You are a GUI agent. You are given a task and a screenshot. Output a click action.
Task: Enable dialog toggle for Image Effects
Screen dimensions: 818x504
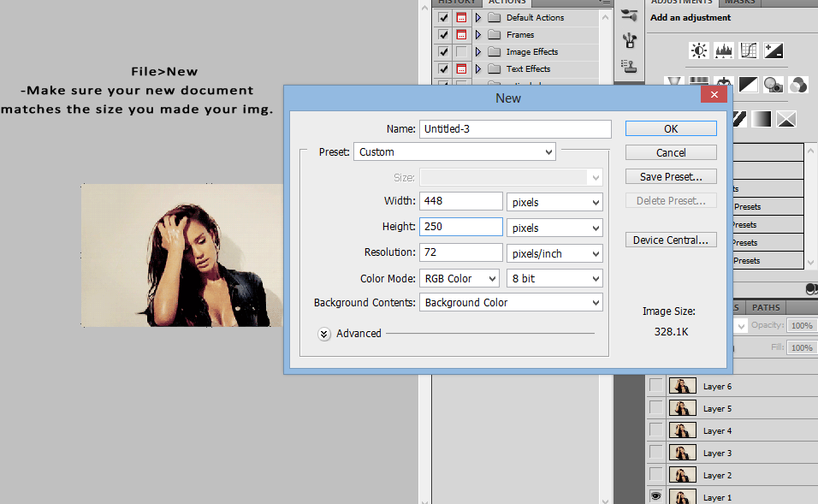tap(461, 51)
